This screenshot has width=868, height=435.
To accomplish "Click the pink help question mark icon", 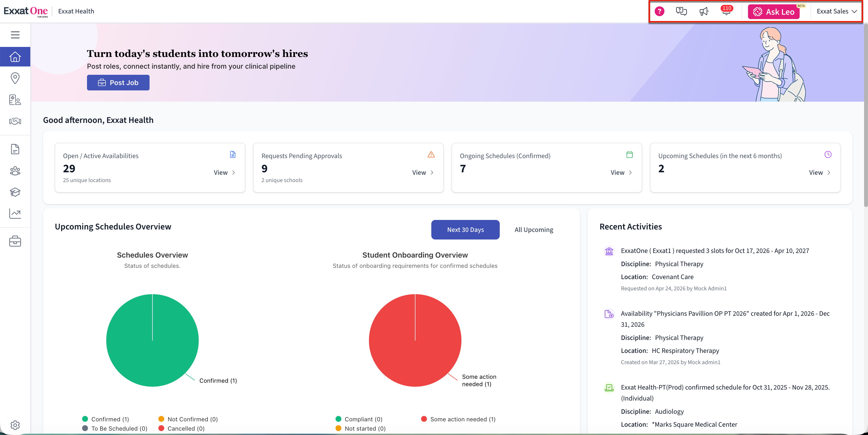I will [x=659, y=11].
